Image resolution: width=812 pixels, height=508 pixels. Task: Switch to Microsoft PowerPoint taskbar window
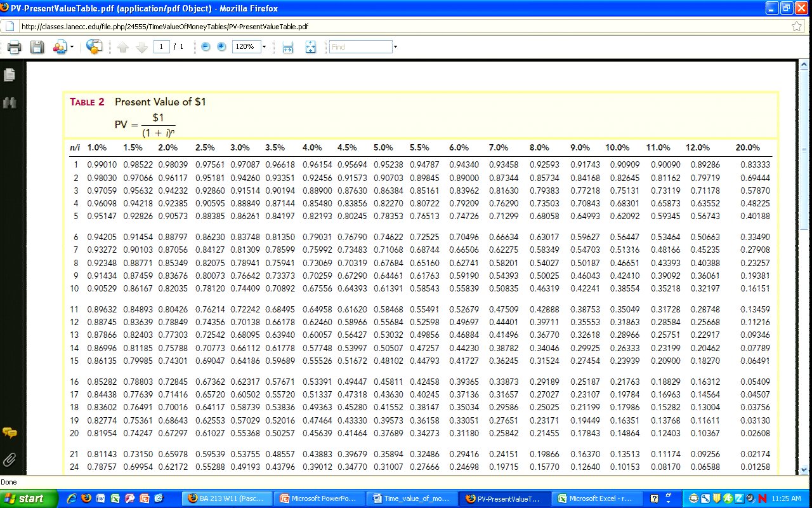pos(322,498)
